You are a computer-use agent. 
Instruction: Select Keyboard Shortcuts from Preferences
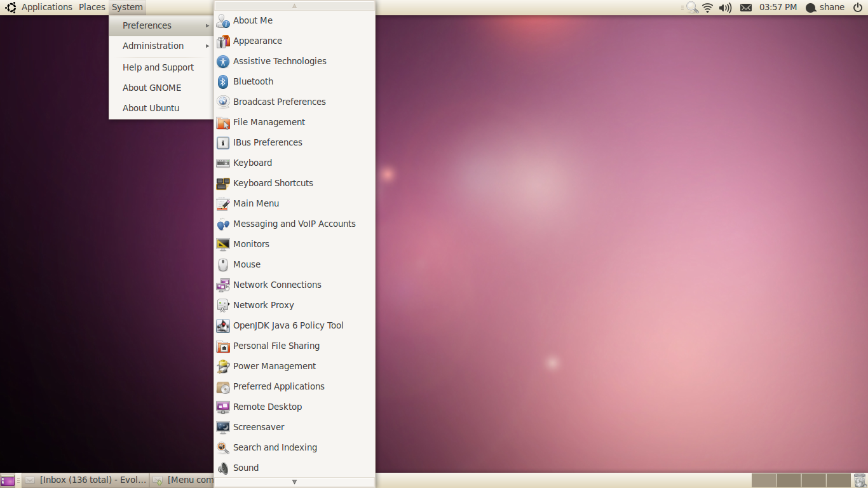(x=273, y=183)
